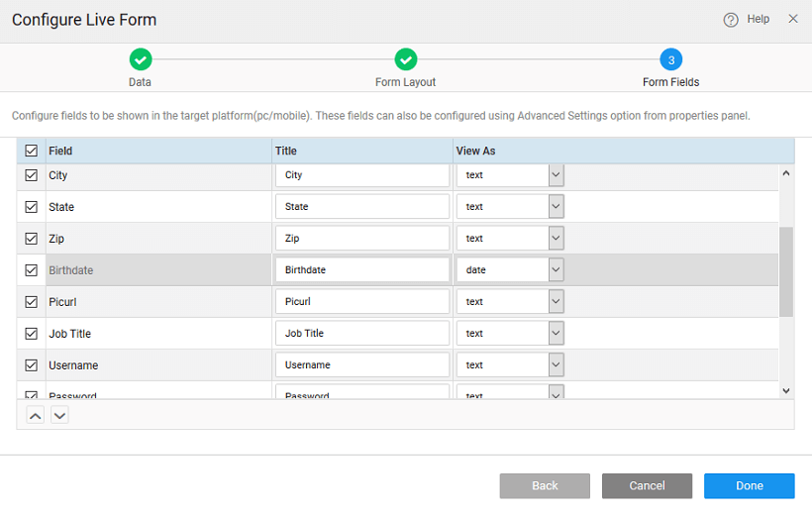Viewport: 812px width, 515px height.
Task: Click the vertical scrollbar thumb of field list
Action: tap(786, 271)
